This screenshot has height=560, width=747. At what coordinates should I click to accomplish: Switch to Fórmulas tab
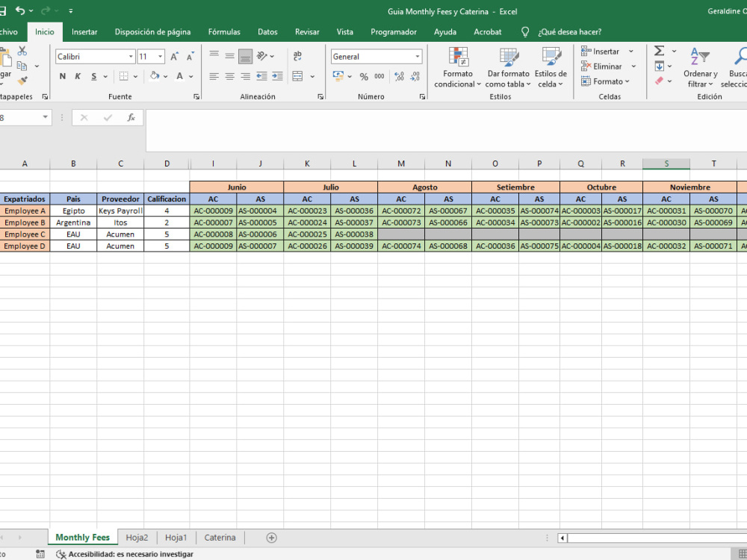(224, 32)
